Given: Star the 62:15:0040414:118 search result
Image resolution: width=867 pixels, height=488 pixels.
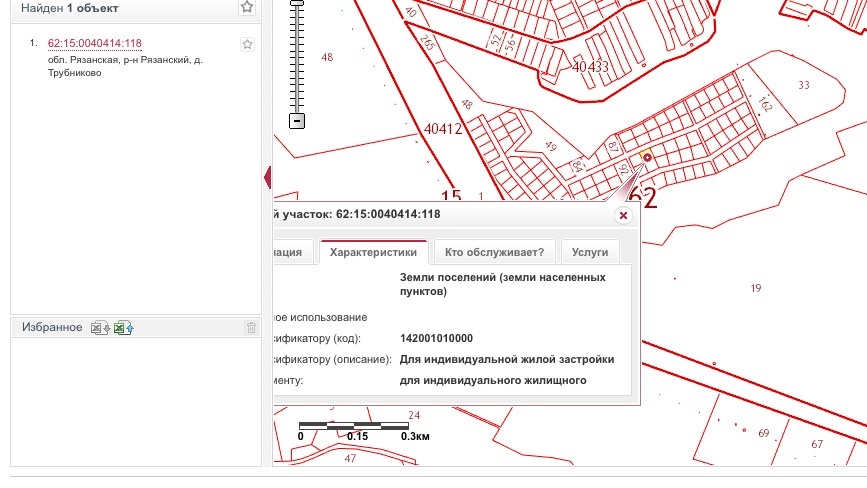Looking at the screenshot, I should click(247, 44).
